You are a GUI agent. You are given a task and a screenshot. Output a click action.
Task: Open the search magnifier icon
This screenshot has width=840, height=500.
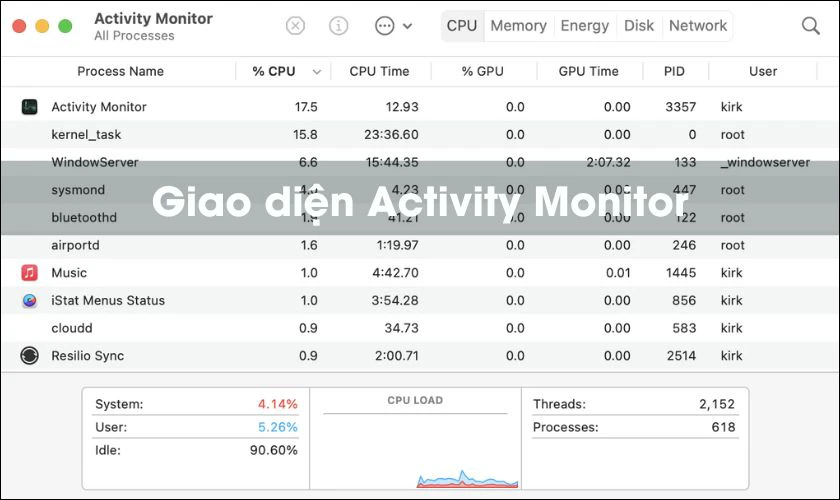point(810,26)
